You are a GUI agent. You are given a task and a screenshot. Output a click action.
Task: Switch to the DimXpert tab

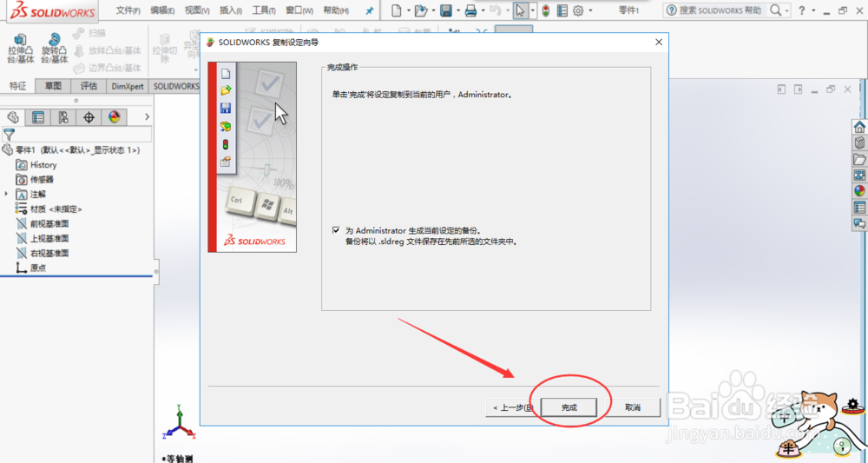coord(128,86)
